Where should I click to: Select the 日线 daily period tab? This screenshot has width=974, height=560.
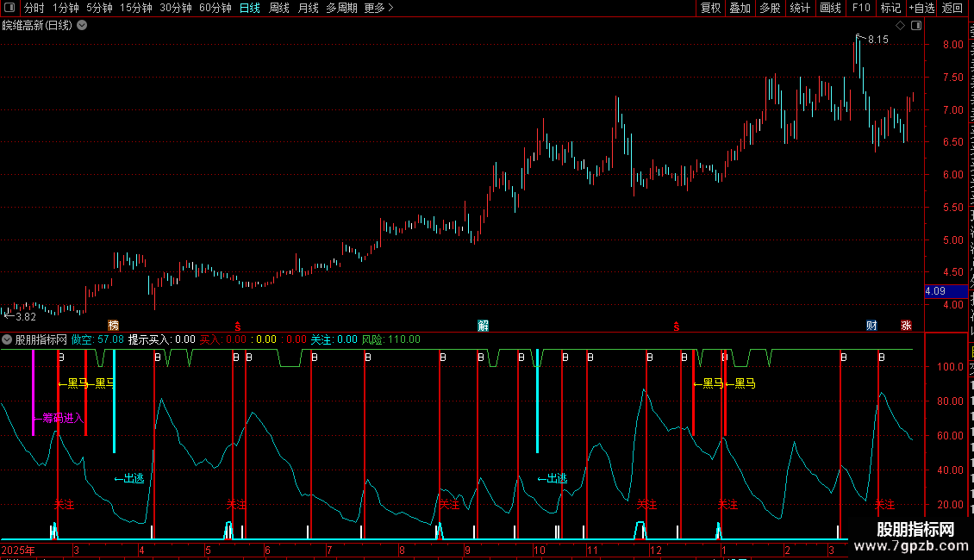click(250, 8)
